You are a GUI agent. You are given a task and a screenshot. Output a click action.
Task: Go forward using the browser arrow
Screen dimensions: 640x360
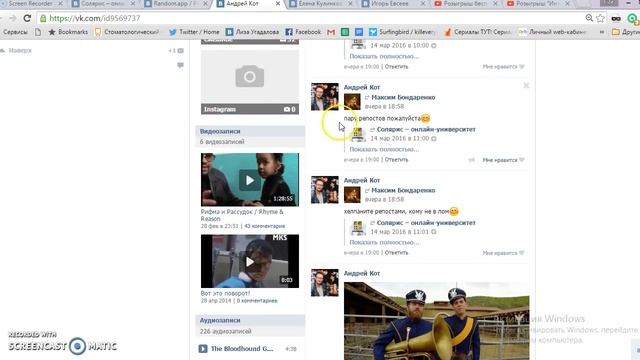click(13, 18)
